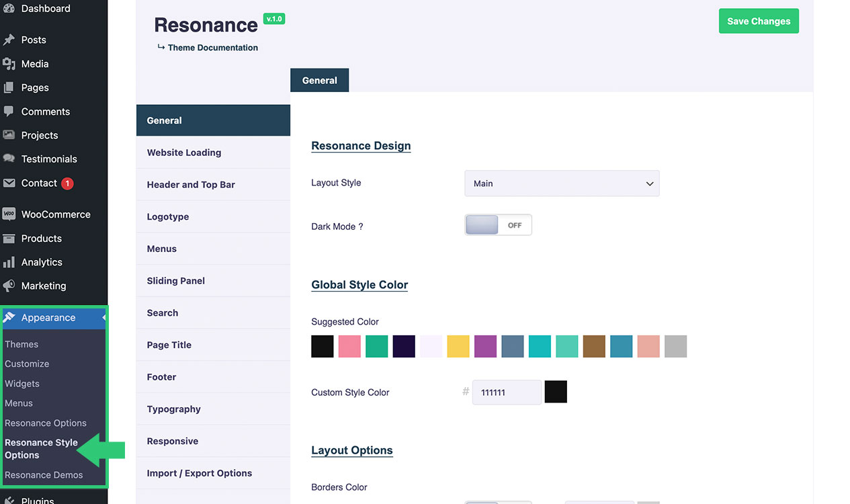Open the Header and Top Bar section
The width and height of the screenshot is (850, 504).
coord(191,185)
